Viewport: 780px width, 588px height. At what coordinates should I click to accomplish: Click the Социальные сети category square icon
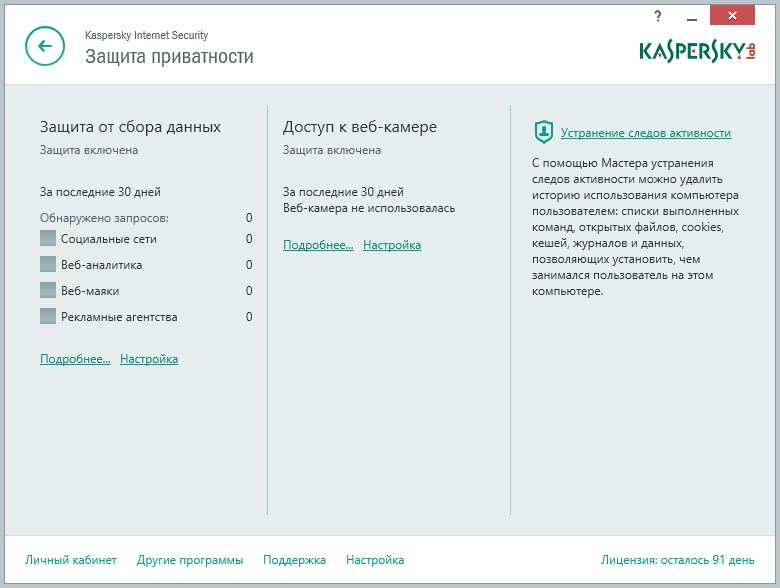(x=48, y=238)
